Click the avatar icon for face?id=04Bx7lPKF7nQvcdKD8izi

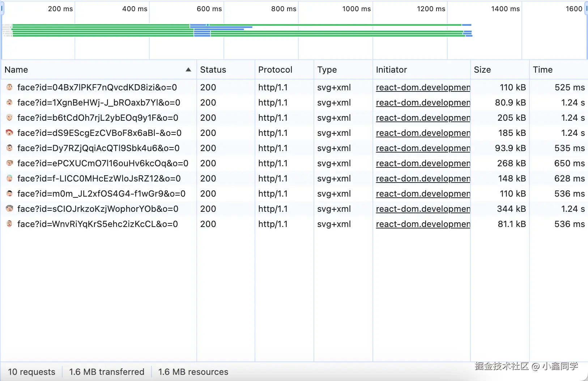click(10, 87)
